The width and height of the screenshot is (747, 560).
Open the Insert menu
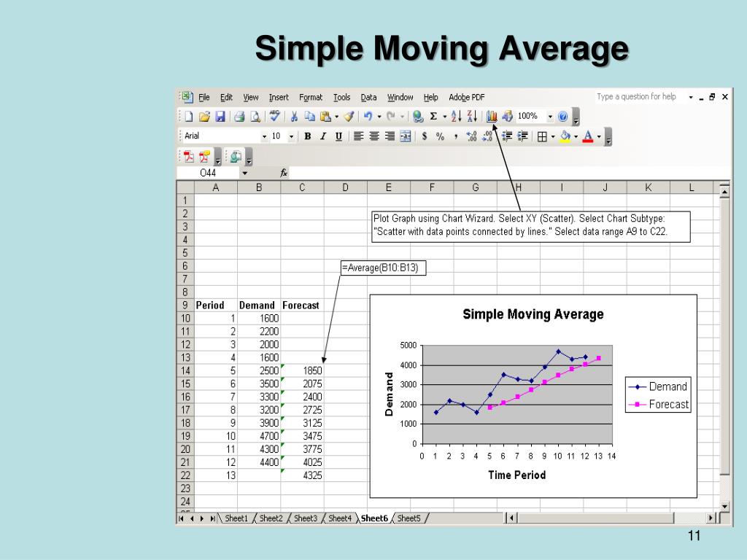click(x=279, y=97)
